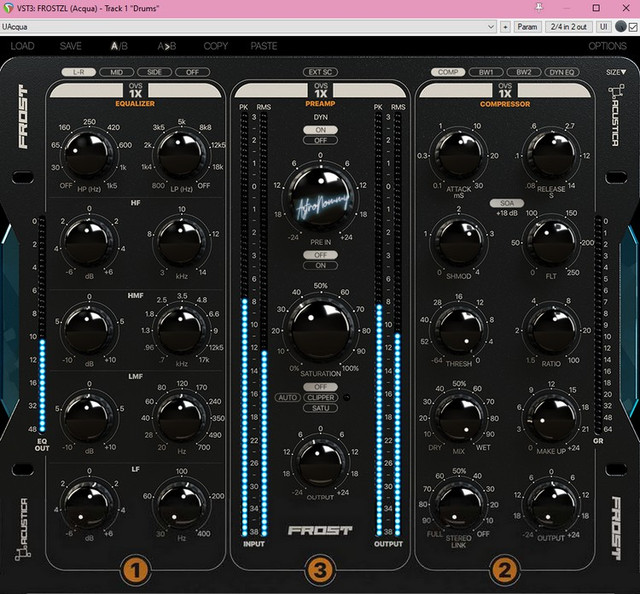This screenshot has width=640, height=594.
Task: Click the UI button
Action: pyautogui.click(x=603, y=27)
